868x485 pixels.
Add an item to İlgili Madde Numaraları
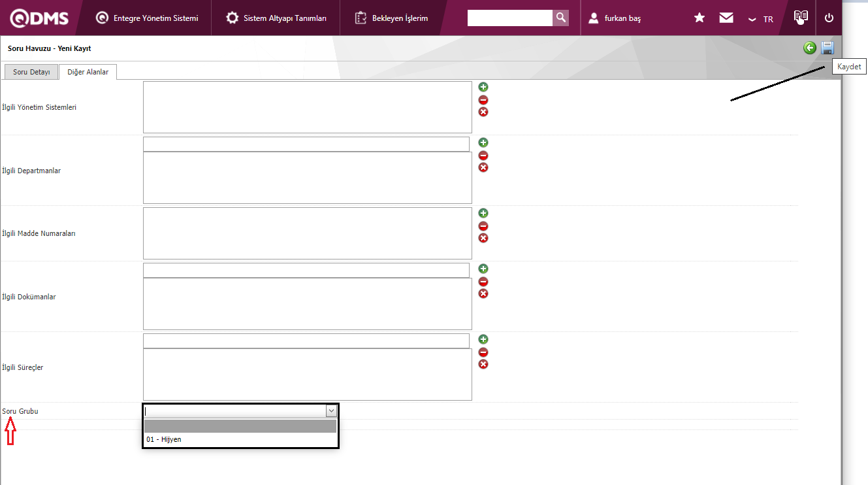click(x=483, y=213)
